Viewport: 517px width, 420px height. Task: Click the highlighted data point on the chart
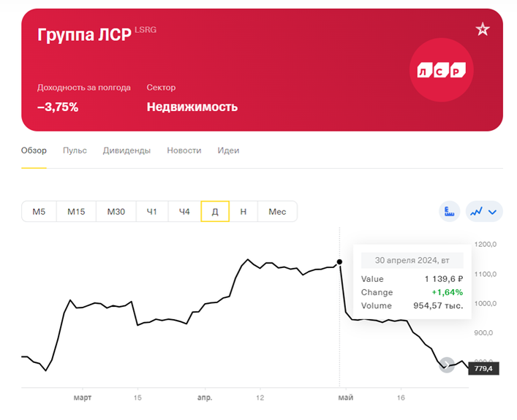pos(339,262)
